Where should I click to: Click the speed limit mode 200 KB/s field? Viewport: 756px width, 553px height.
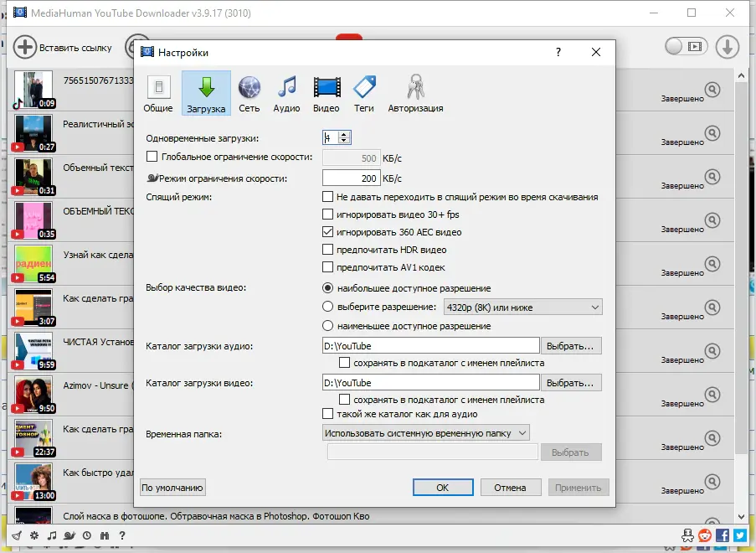coord(352,178)
